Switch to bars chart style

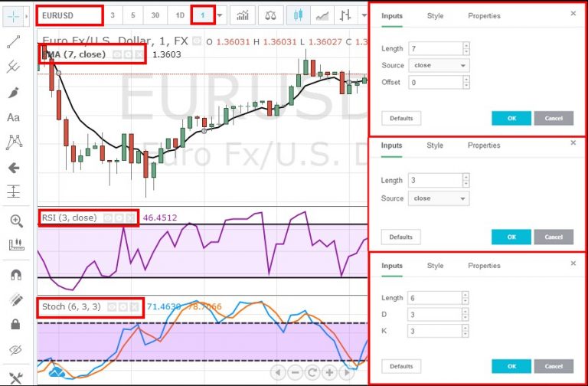click(345, 15)
